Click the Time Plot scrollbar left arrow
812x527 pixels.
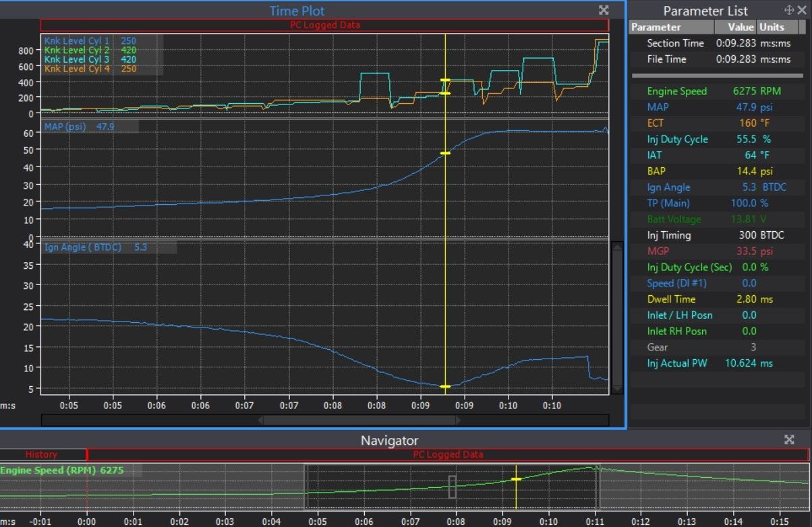click(259, 420)
